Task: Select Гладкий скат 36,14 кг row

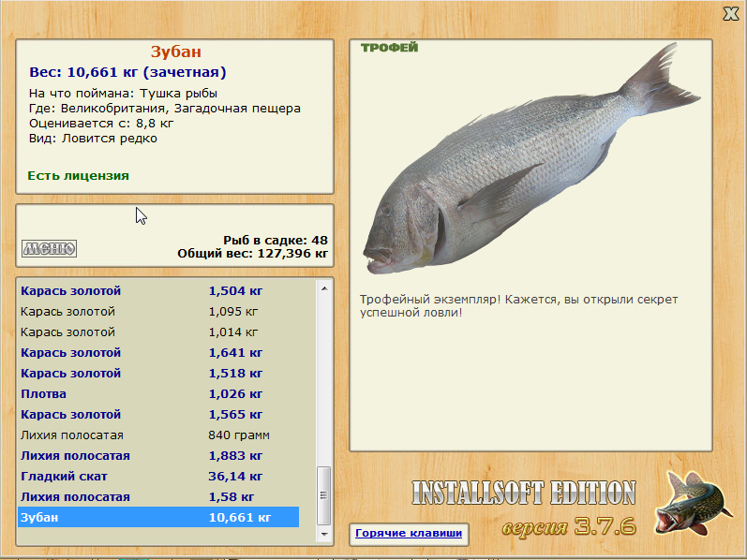Action: click(158, 477)
